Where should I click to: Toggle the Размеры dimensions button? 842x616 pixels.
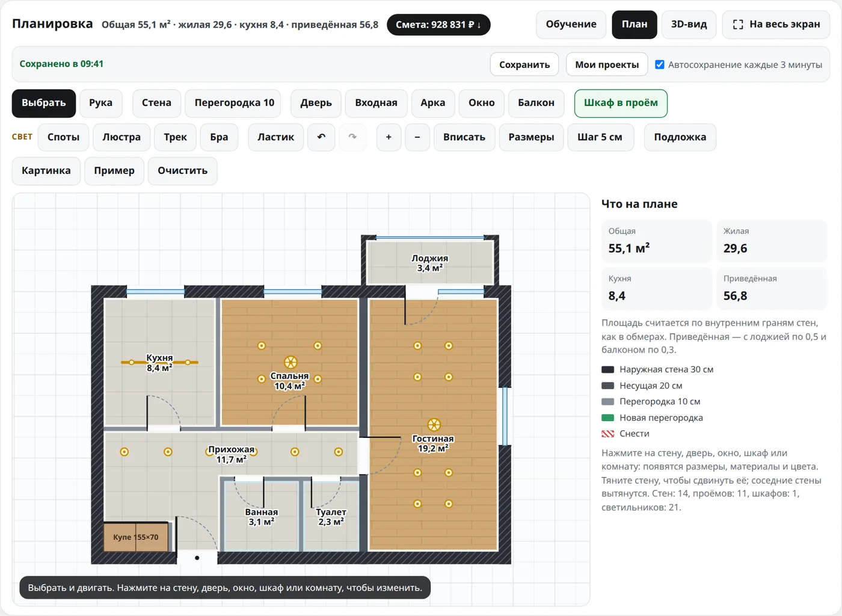[532, 137]
